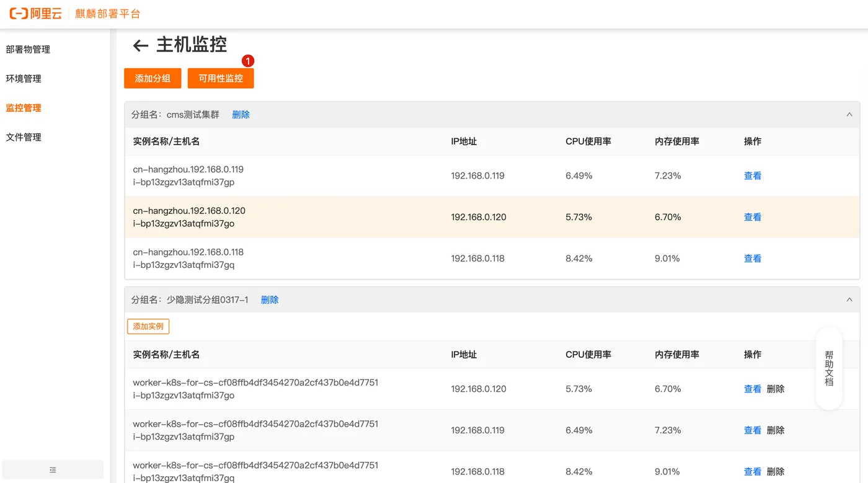
Task: Click instance name cn-hangzhou.192.168.0.120
Action: tap(189, 211)
